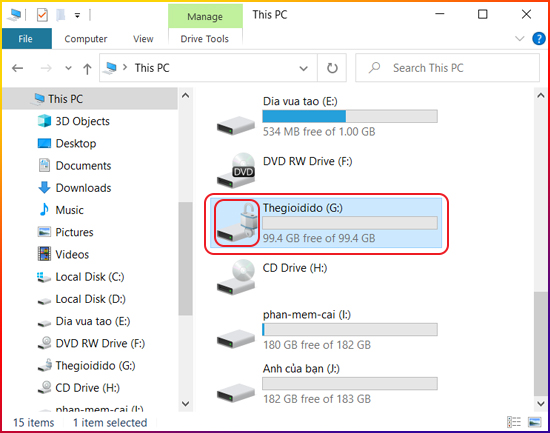
Task: Select Local Disk (C:) in the sidebar
Action: tap(81, 277)
